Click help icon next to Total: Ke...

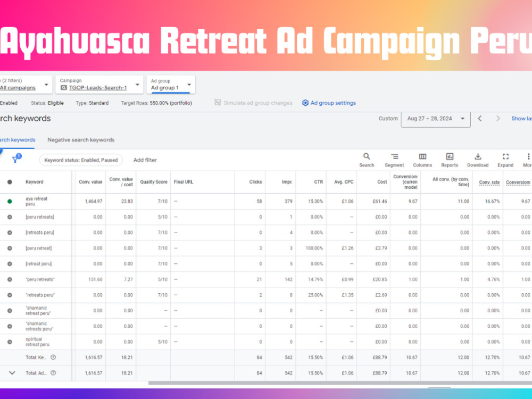click(x=53, y=358)
